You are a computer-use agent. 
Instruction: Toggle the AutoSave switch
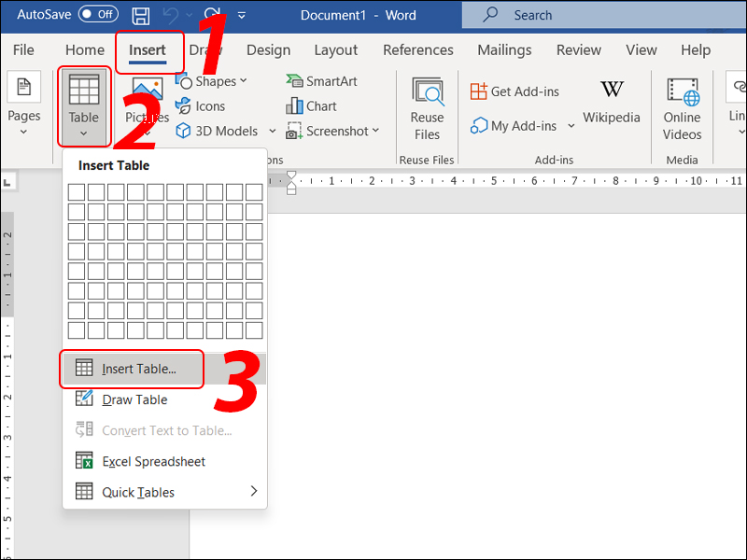tap(98, 15)
